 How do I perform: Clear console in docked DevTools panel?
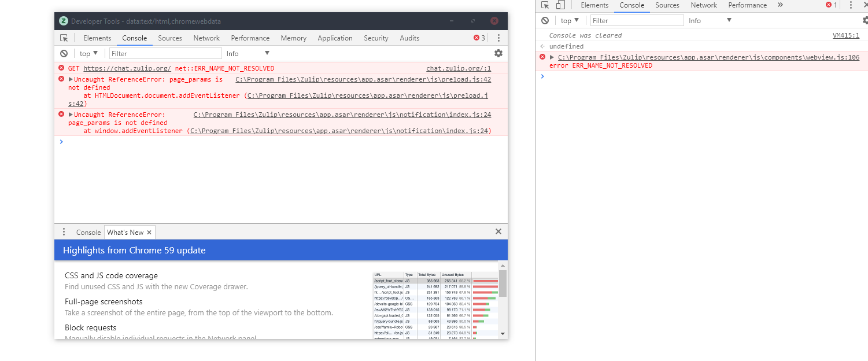coord(545,20)
